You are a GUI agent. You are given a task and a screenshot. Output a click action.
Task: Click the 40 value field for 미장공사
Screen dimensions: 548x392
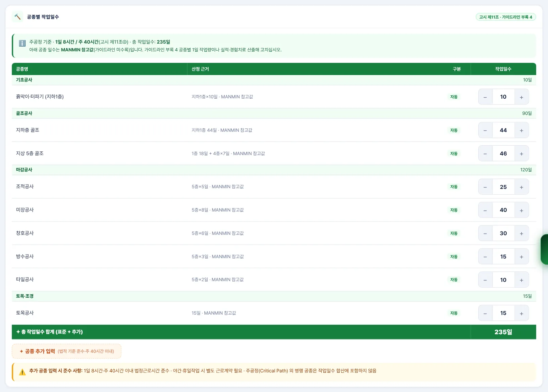[x=503, y=210]
